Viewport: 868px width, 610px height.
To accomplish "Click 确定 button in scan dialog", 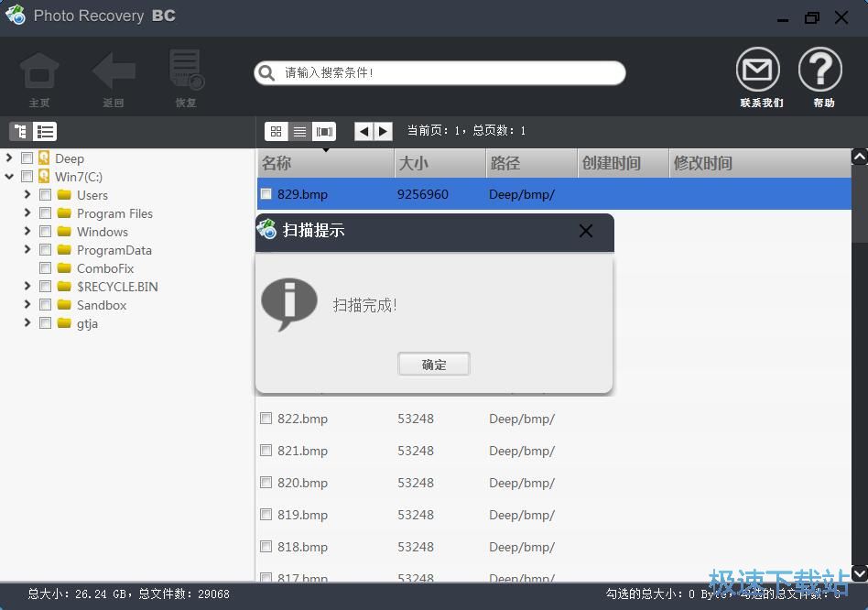I will (433, 365).
